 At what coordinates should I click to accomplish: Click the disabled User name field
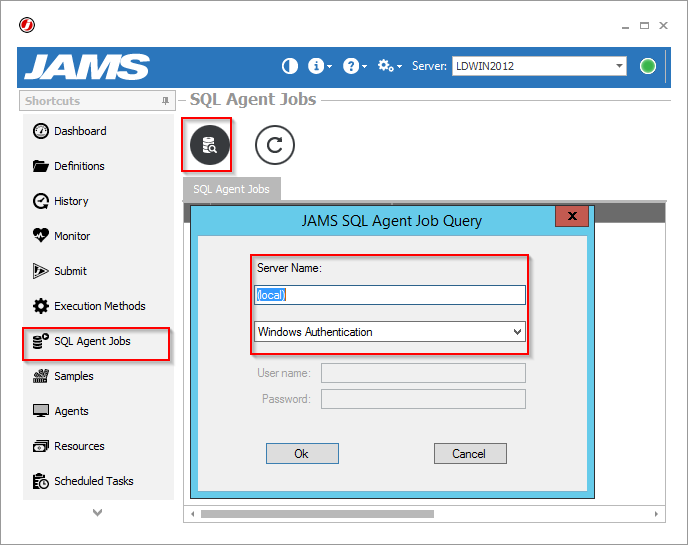(423, 373)
